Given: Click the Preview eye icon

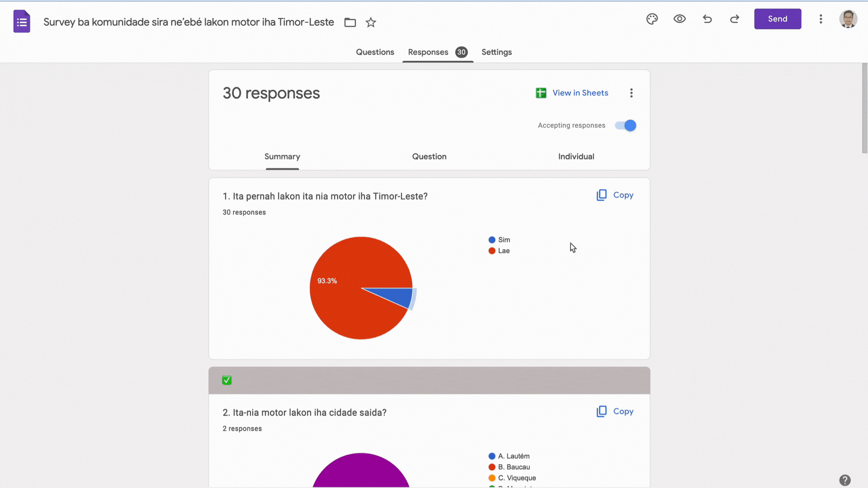Looking at the screenshot, I should pyautogui.click(x=679, y=19).
